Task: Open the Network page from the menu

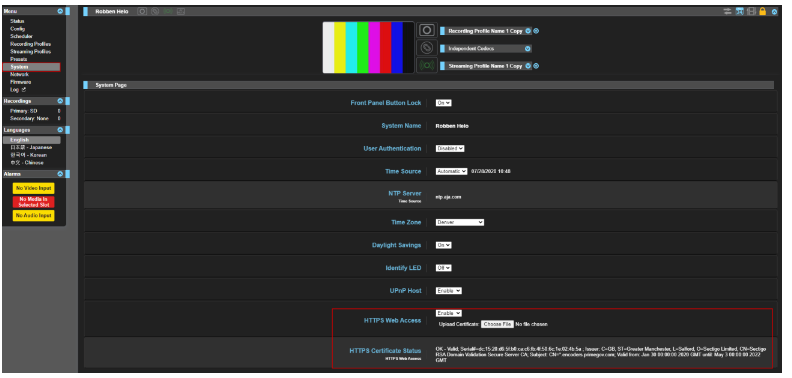Action: click(x=20, y=74)
